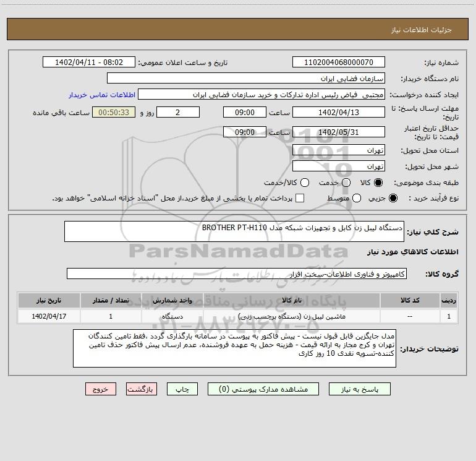Screen dimensions: 476x461
Task: Click the item name ماشین لیبل زن cell
Action: pos(291,316)
